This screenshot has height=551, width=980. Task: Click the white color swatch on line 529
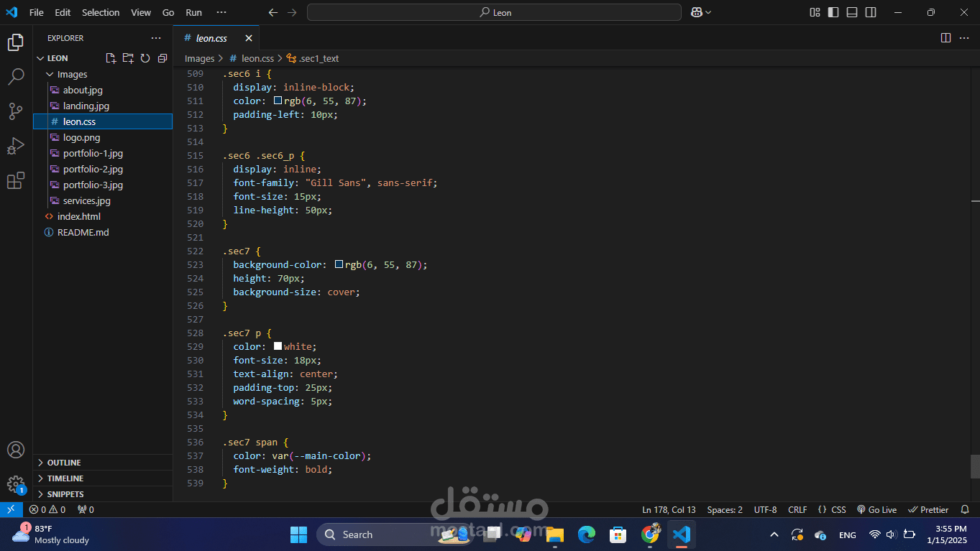coord(278,346)
